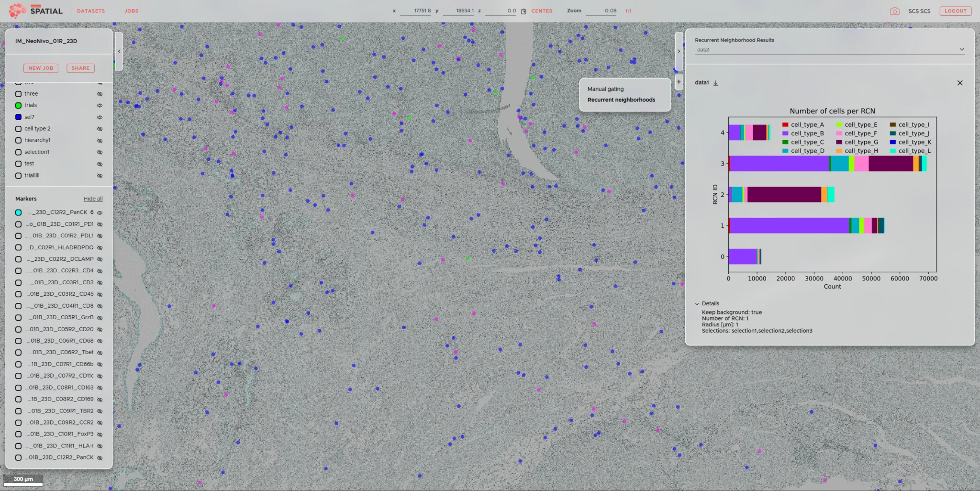
Task: Show the C05R1_GrzB marker eye icon
Action: point(100,317)
